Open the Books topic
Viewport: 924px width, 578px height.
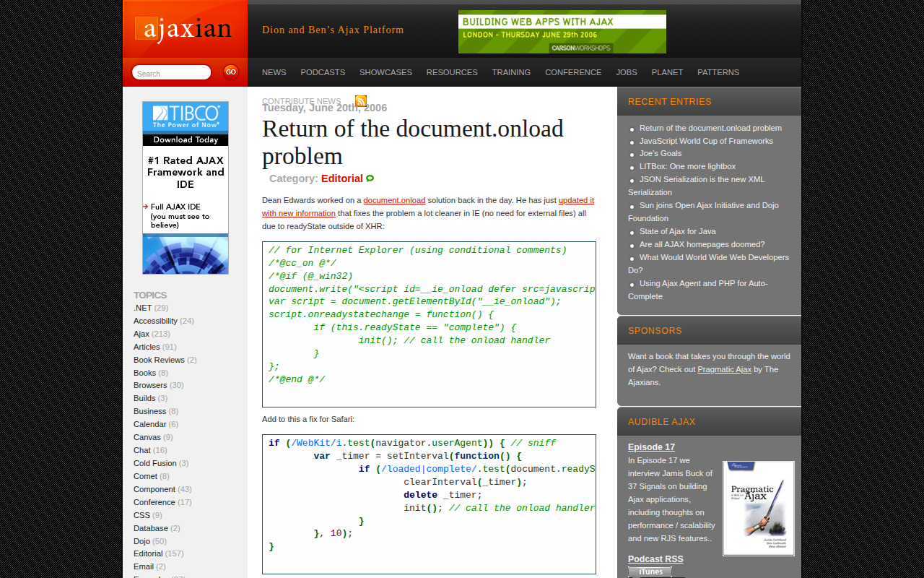[144, 373]
